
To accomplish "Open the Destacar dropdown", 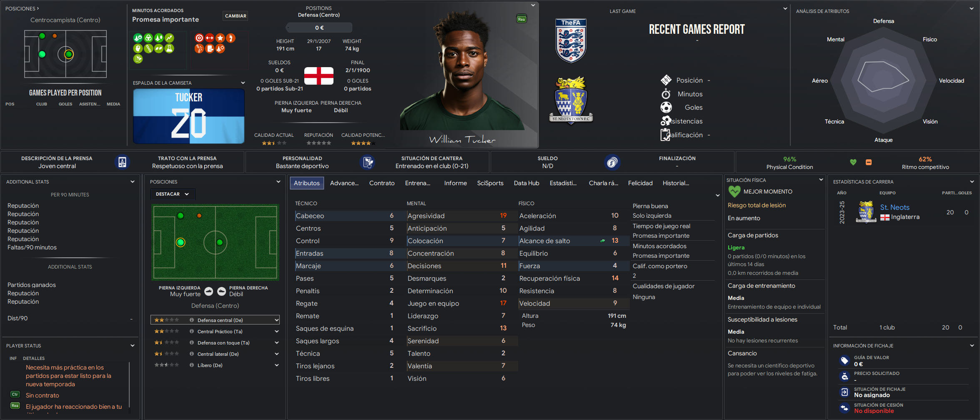I will click(x=173, y=194).
